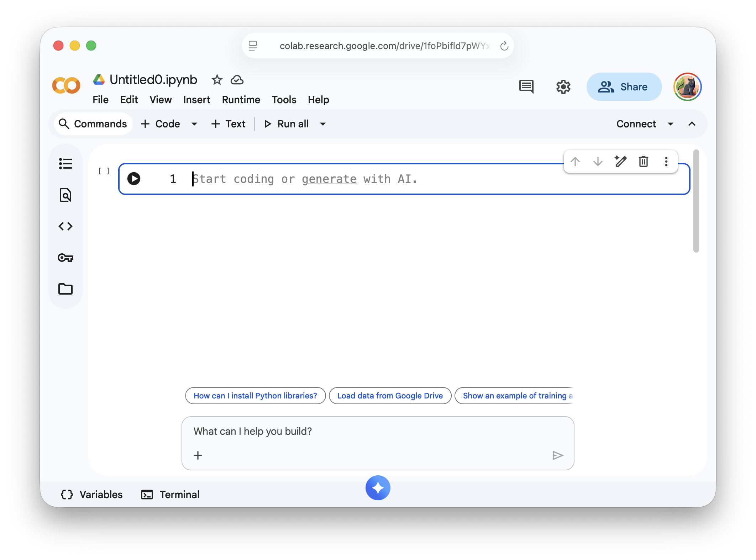
Task: Open the Code snippets sidebar icon
Action: coord(65,226)
